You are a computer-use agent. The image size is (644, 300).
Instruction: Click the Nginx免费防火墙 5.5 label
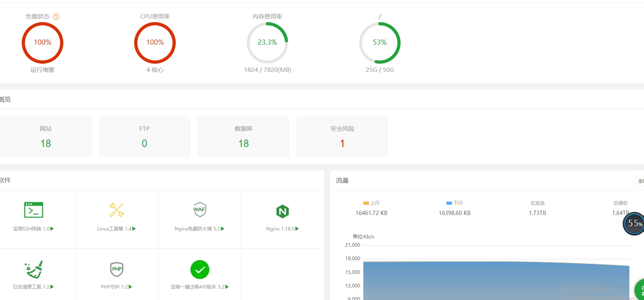tap(197, 229)
